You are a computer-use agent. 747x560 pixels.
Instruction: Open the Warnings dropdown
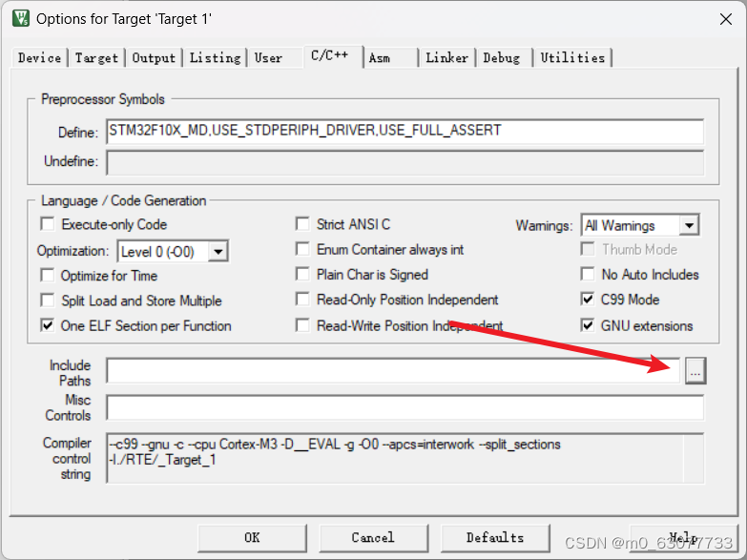[x=689, y=225]
